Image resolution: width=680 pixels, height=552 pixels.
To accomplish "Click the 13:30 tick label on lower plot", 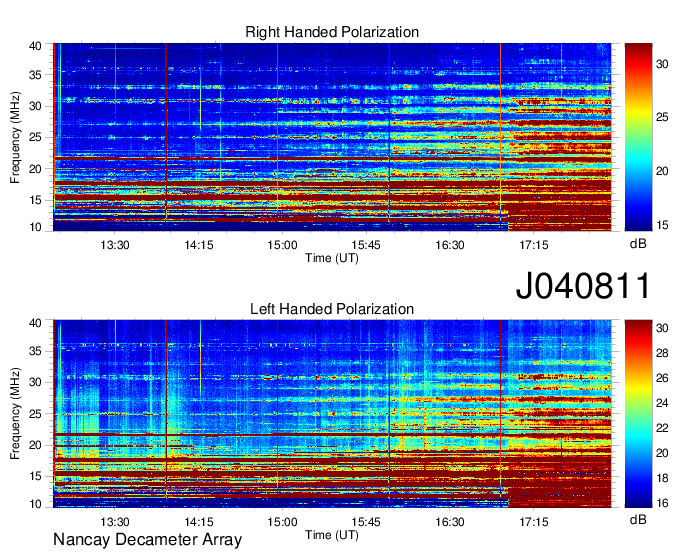I will [115, 522].
